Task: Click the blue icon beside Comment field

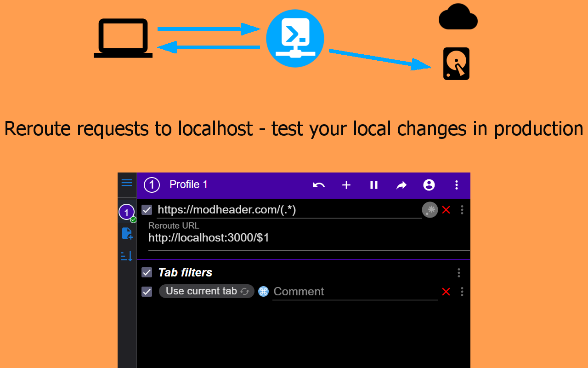Action: (263, 291)
